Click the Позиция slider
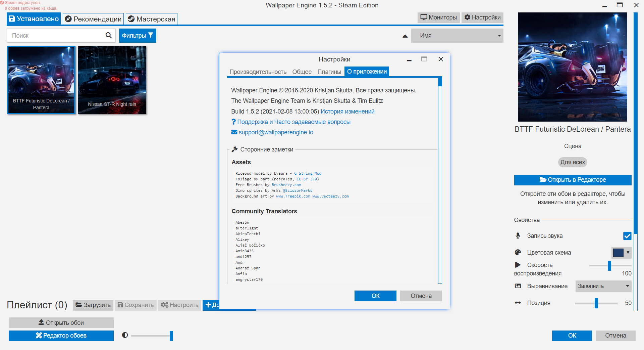 coord(596,303)
